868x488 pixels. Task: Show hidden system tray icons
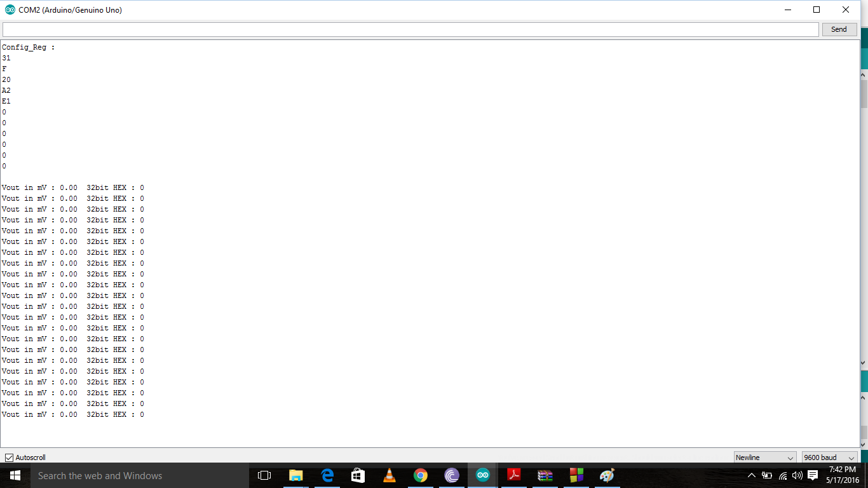point(752,475)
